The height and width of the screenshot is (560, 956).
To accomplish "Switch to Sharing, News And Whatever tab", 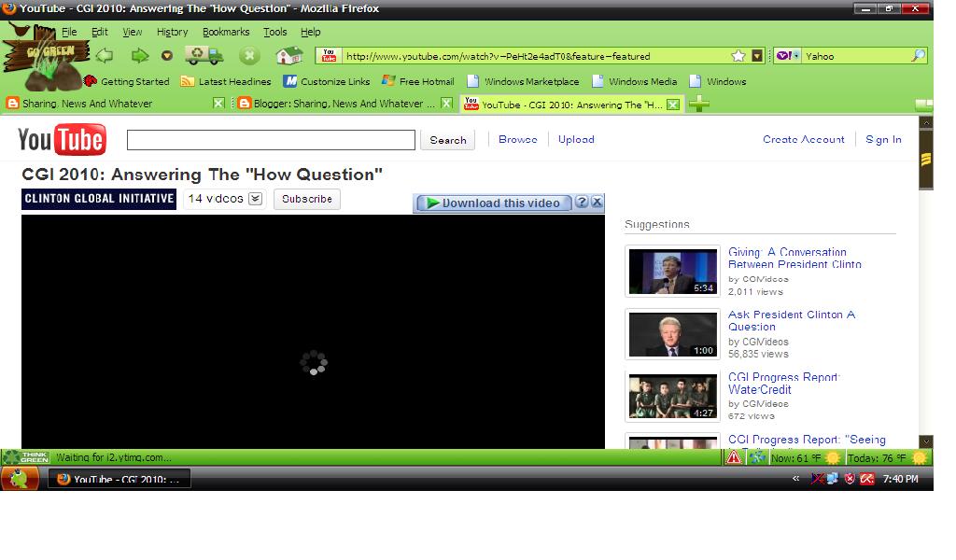I will pos(110,104).
